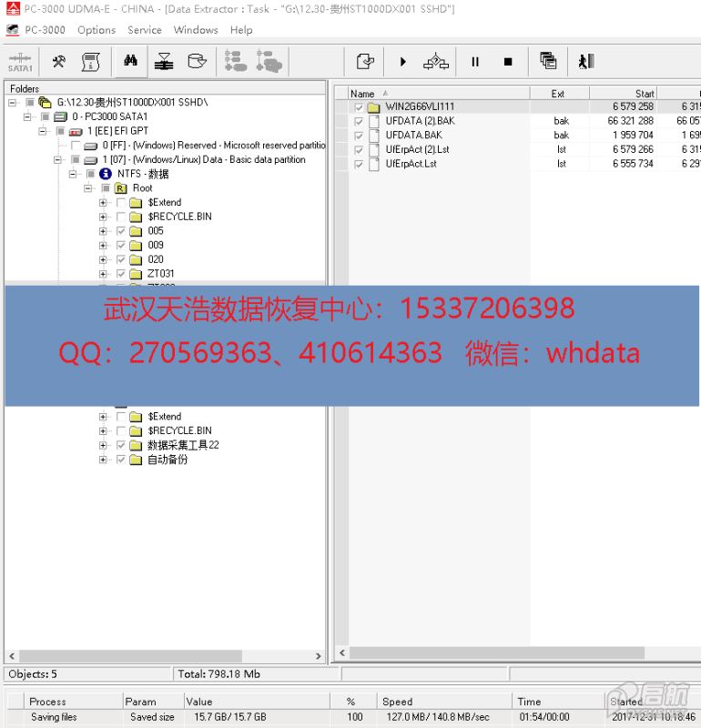Screen dimensions: 701x728
Task: Expand the ZT031 folder node
Action: click(x=104, y=274)
